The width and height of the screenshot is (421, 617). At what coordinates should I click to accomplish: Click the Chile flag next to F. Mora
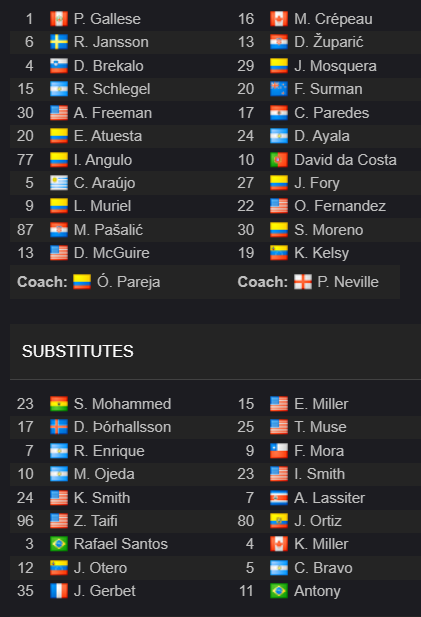click(279, 451)
